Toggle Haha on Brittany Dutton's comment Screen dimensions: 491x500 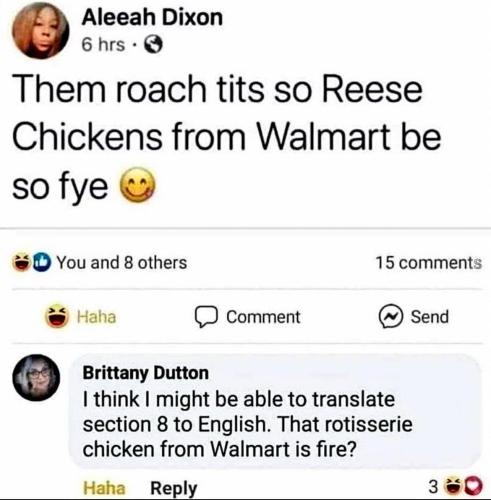tap(104, 488)
